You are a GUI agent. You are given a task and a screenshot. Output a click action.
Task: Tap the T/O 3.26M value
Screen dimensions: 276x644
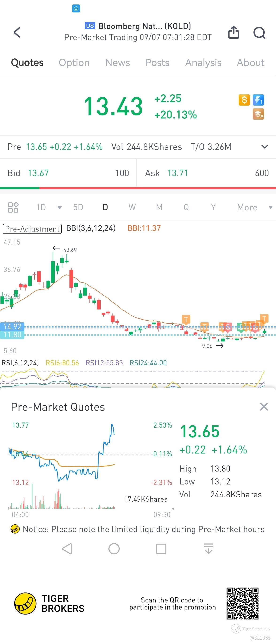(x=211, y=147)
